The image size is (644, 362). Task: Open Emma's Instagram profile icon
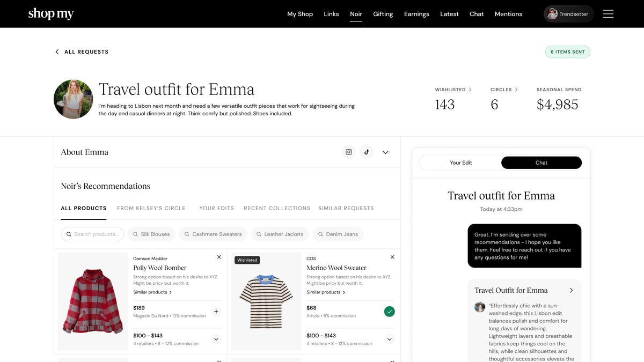coord(349,152)
